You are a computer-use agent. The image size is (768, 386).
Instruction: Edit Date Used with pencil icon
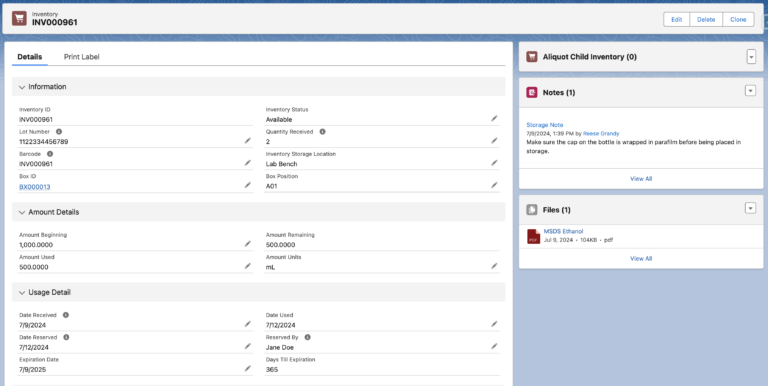click(x=494, y=324)
